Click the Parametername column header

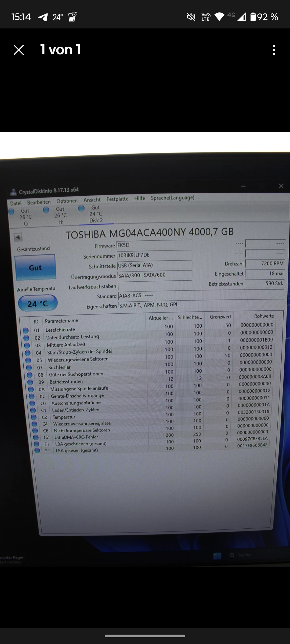click(61, 321)
